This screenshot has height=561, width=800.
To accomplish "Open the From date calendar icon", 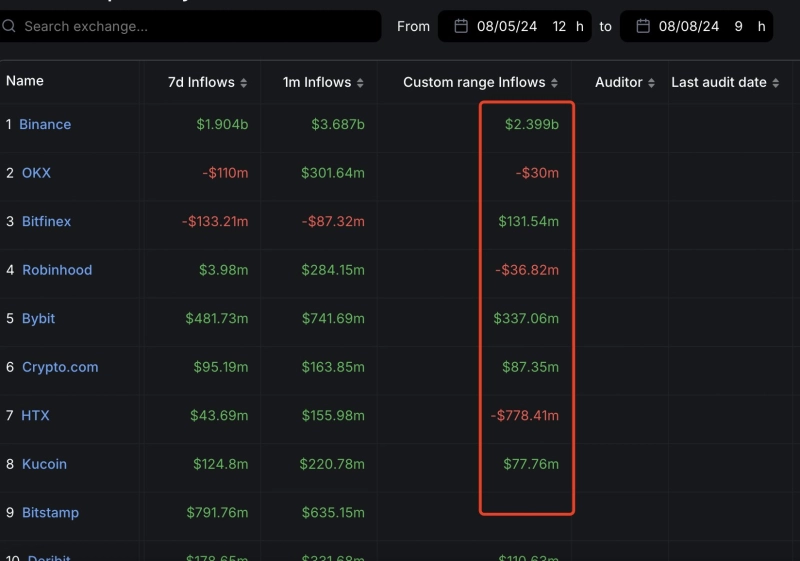I will 460,26.
